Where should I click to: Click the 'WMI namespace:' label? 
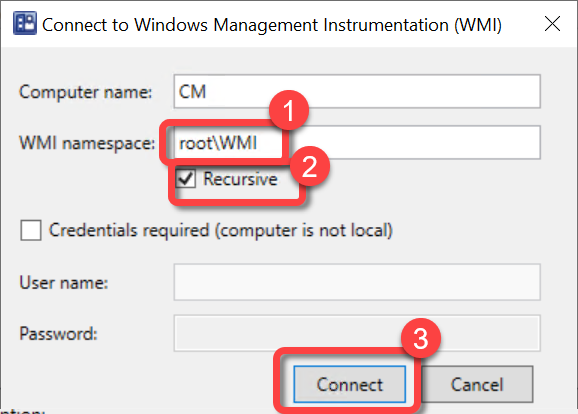(87, 143)
